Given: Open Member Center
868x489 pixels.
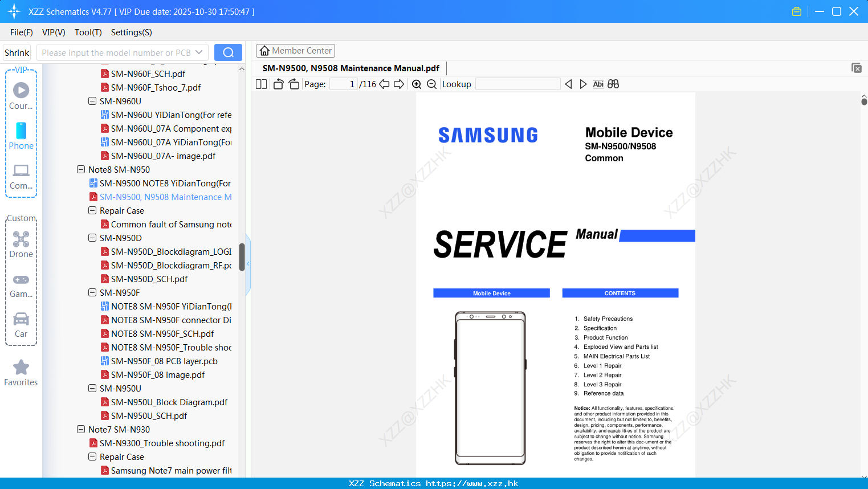Looking at the screenshot, I should (x=295, y=51).
